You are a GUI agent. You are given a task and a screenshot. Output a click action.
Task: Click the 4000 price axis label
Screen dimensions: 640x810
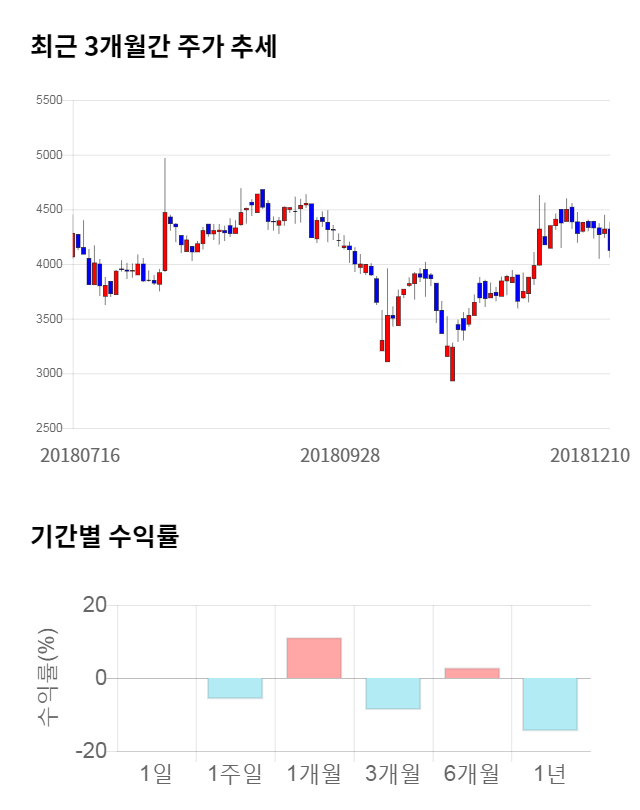(x=48, y=264)
